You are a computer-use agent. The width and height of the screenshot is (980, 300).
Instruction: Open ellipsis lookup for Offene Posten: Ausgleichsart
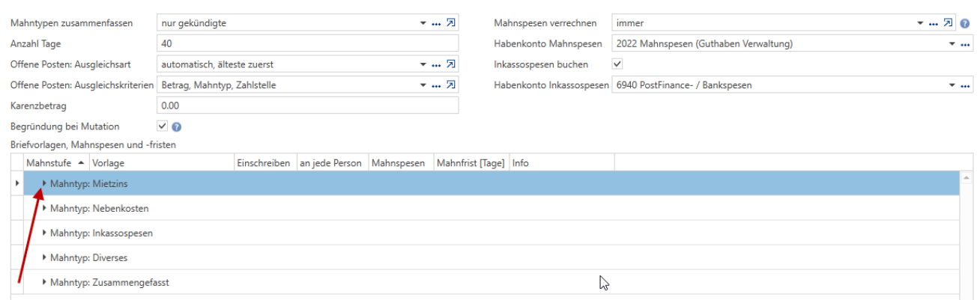437,65
